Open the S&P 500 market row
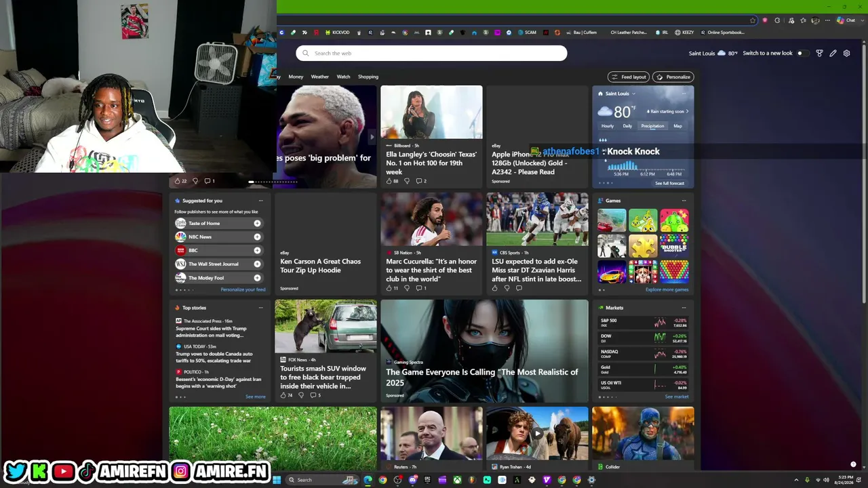868x488 pixels. (x=643, y=323)
